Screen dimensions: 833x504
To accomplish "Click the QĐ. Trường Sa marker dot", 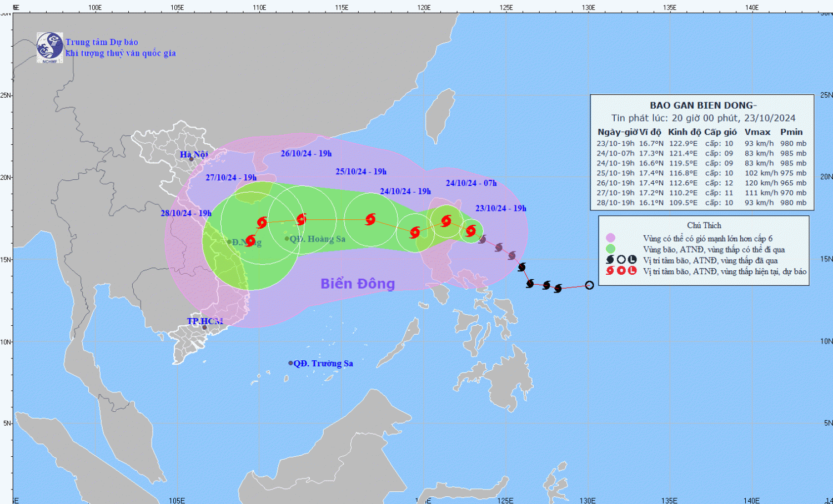I will 290,363.
